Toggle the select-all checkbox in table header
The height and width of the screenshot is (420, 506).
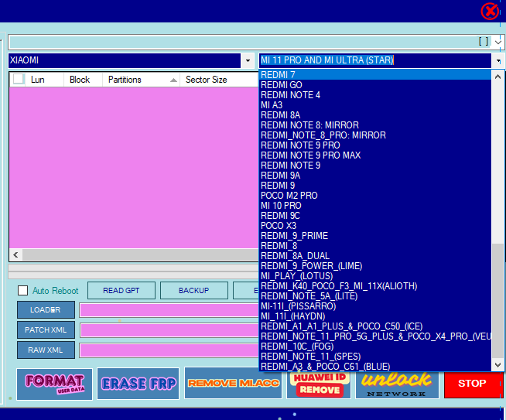tap(19, 80)
